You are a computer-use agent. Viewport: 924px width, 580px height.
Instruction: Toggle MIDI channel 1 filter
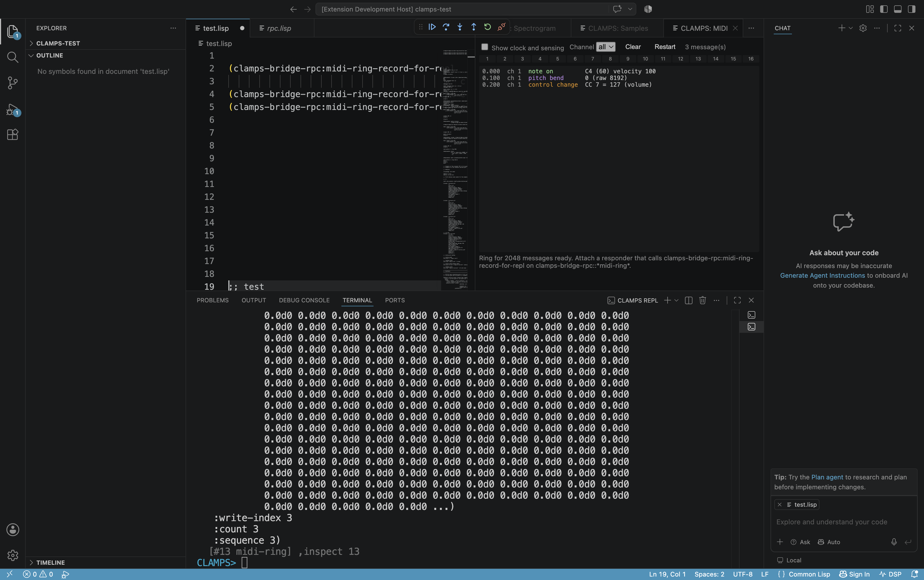[487, 59]
